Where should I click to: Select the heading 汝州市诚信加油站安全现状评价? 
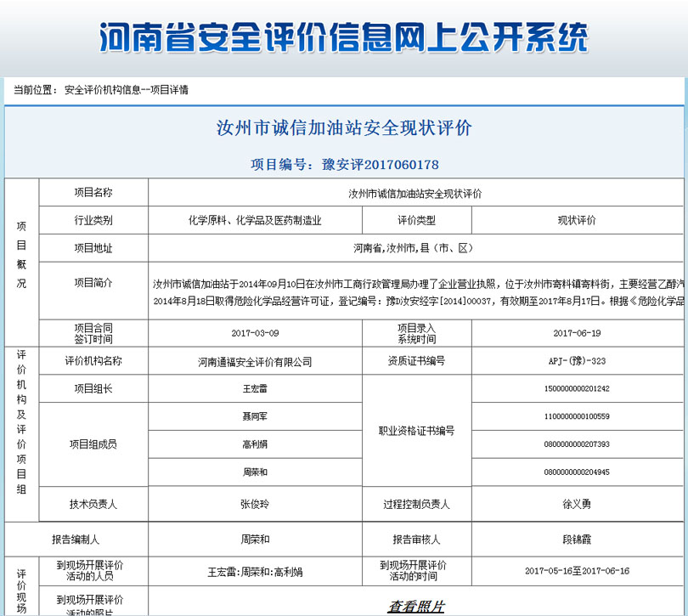click(x=344, y=128)
